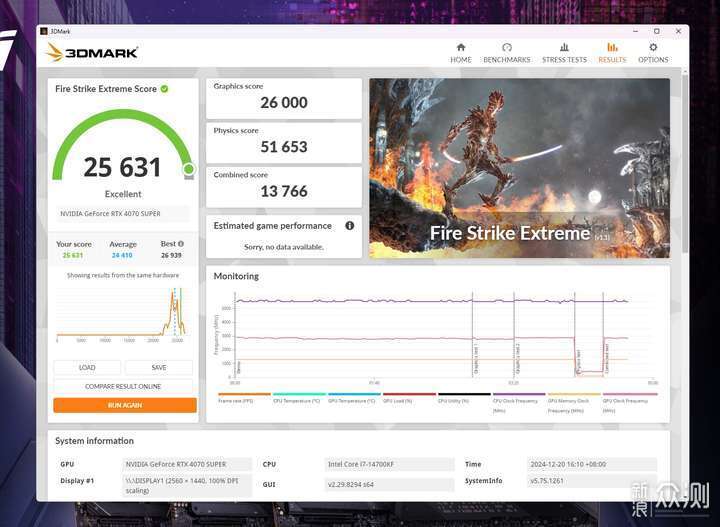Click the Physics score value 51 653
The height and width of the screenshot is (527, 720).
[x=284, y=147]
